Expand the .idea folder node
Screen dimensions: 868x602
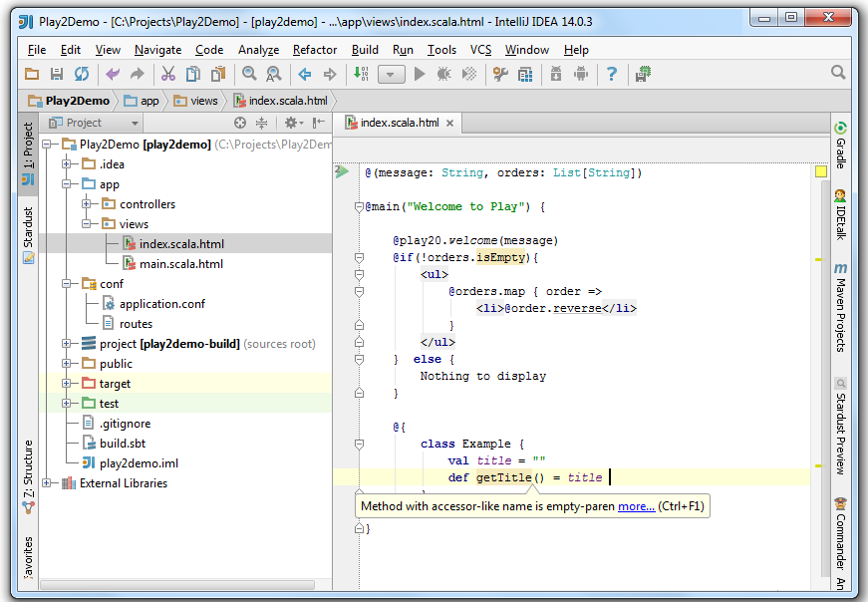coord(67,164)
